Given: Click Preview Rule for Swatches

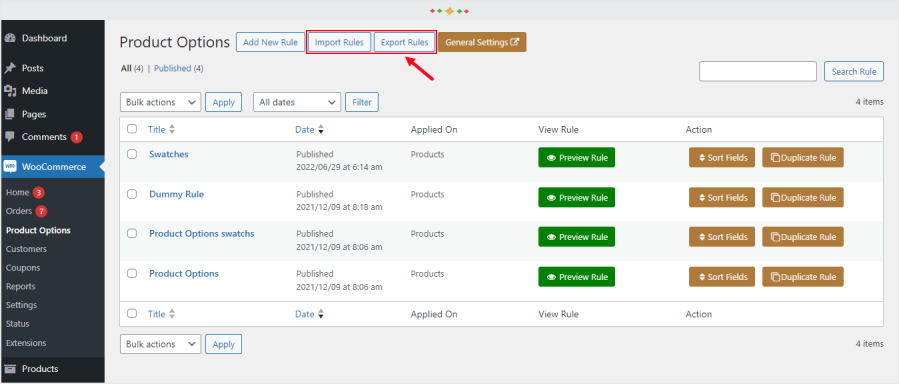Looking at the screenshot, I should 577,158.
